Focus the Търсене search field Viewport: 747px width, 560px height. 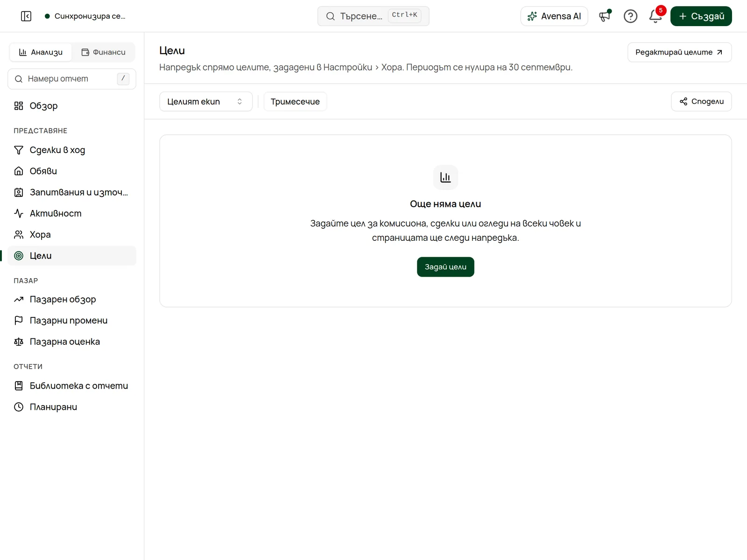(373, 16)
